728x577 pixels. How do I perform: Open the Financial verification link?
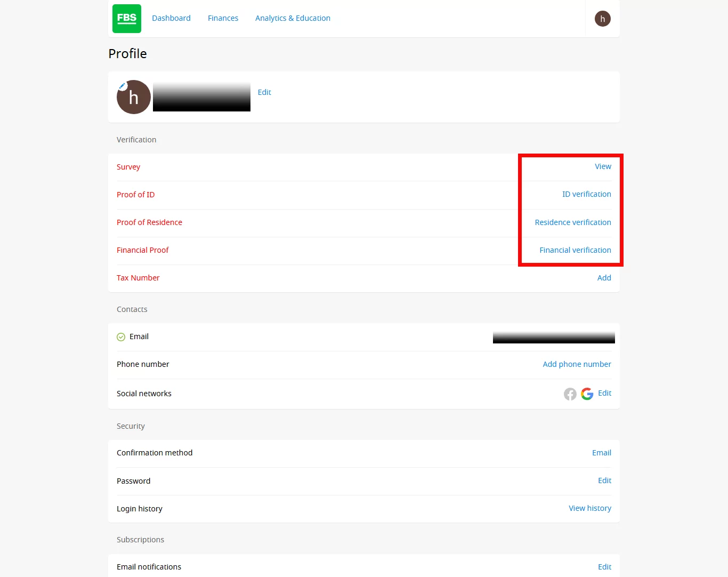click(x=576, y=250)
